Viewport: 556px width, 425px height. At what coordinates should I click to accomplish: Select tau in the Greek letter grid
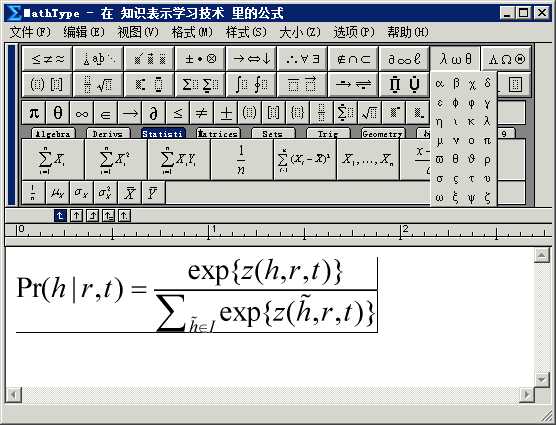coord(472,179)
